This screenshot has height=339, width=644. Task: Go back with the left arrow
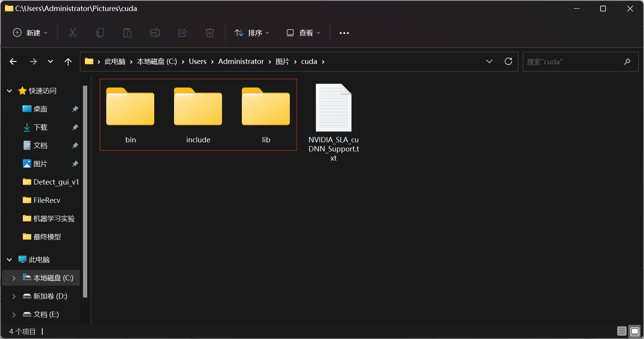[13, 62]
